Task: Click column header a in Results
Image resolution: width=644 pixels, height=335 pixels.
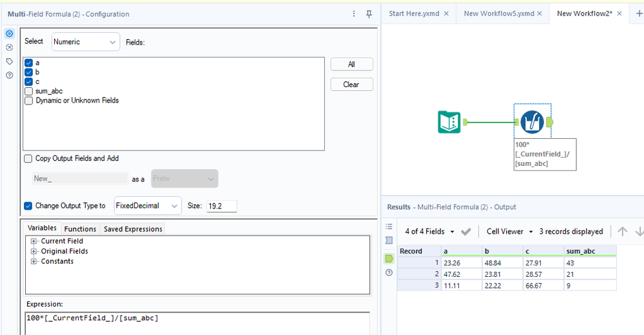Action: [462, 251]
